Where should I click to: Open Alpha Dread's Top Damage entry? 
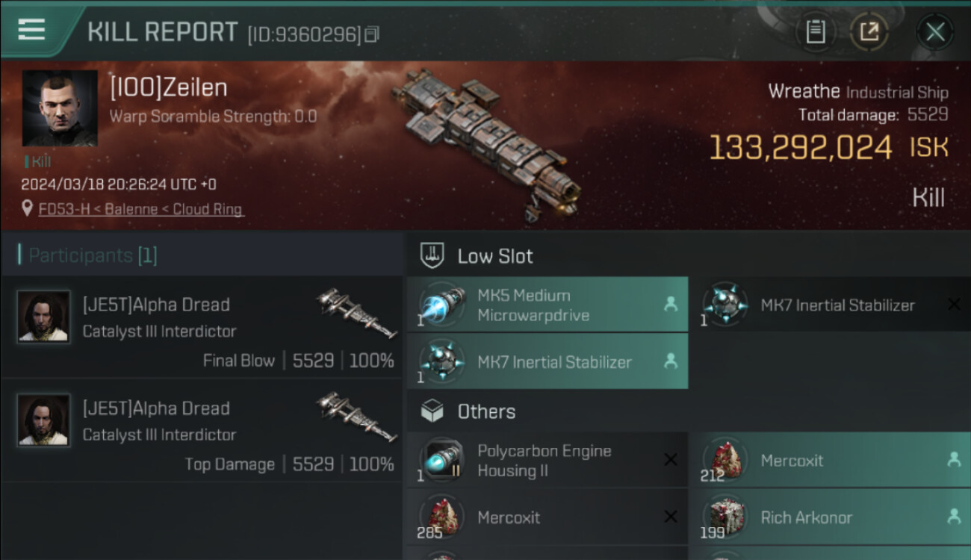point(202,432)
